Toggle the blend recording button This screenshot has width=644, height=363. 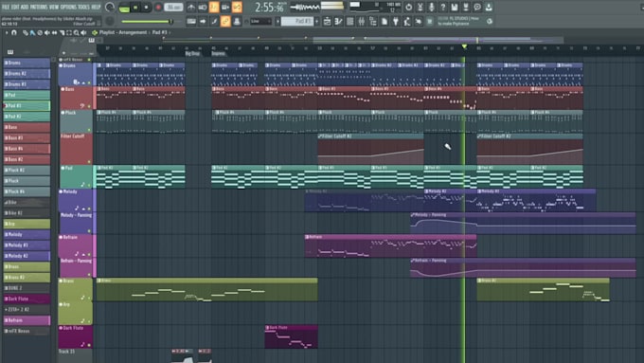(225, 8)
